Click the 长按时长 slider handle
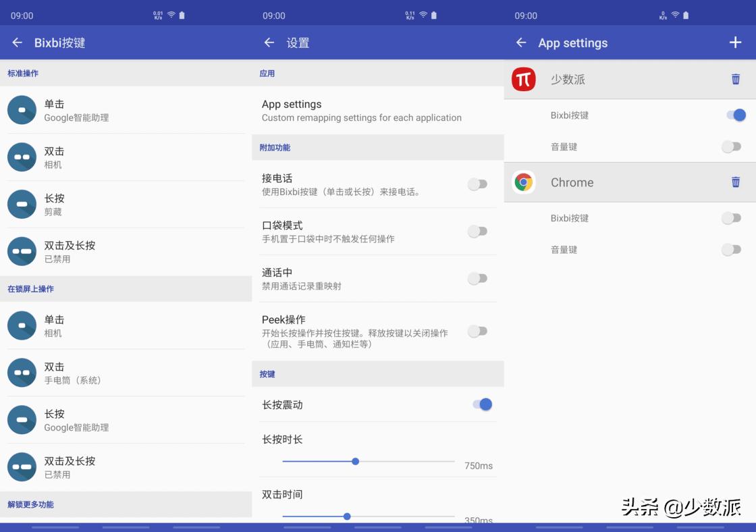756x532 pixels. 356,461
